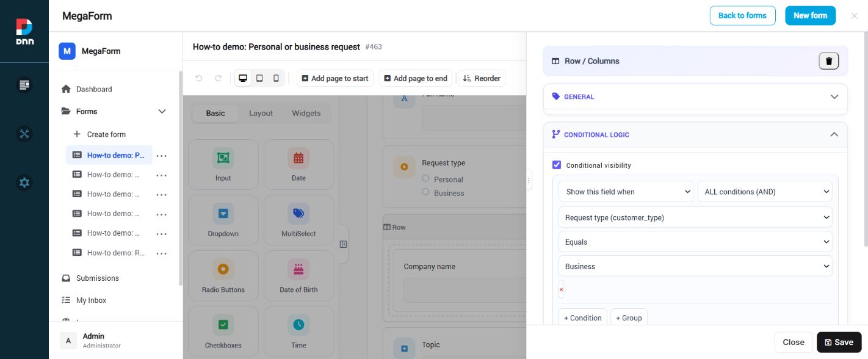Open the settings gear icon in dark sidebar
Viewport: 868px width, 359px height.
[x=24, y=183]
